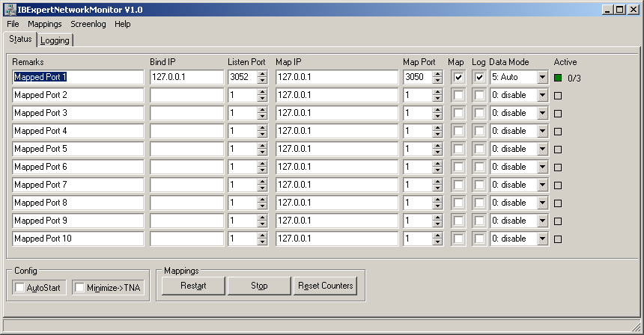This screenshot has height=335, width=644.
Task: Uncheck the Log checkbox for Mapped Port 1
Action: coord(479,77)
